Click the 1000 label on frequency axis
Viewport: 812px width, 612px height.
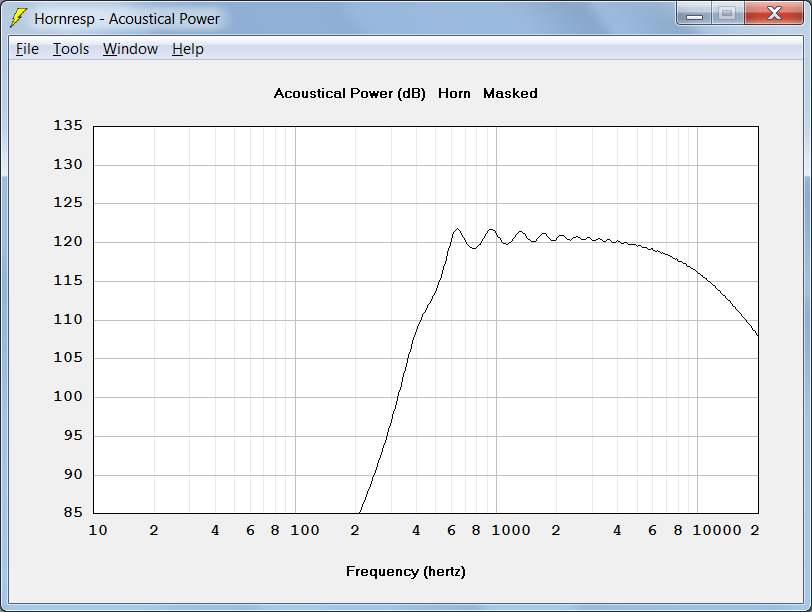(511, 531)
